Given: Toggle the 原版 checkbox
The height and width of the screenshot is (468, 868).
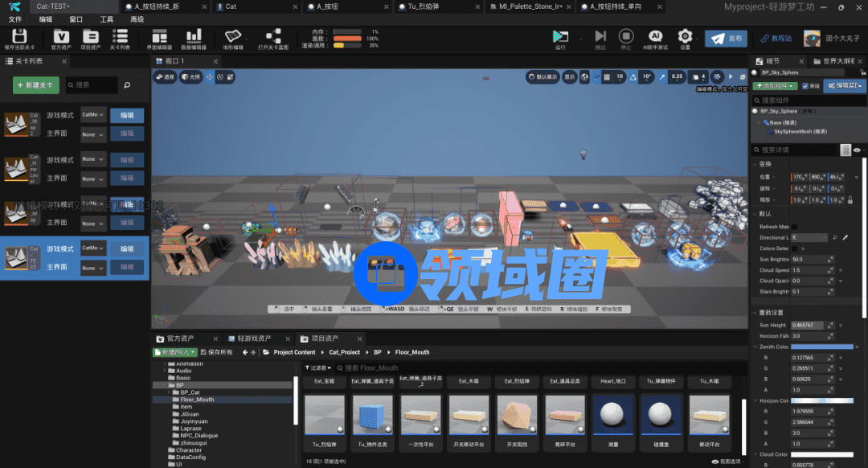Looking at the screenshot, I should [805, 86].
